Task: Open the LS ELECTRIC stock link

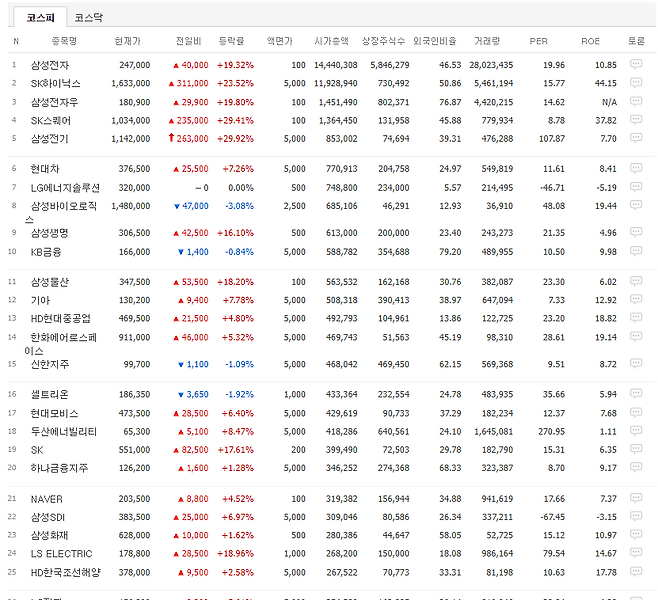Action: (61, 554)
